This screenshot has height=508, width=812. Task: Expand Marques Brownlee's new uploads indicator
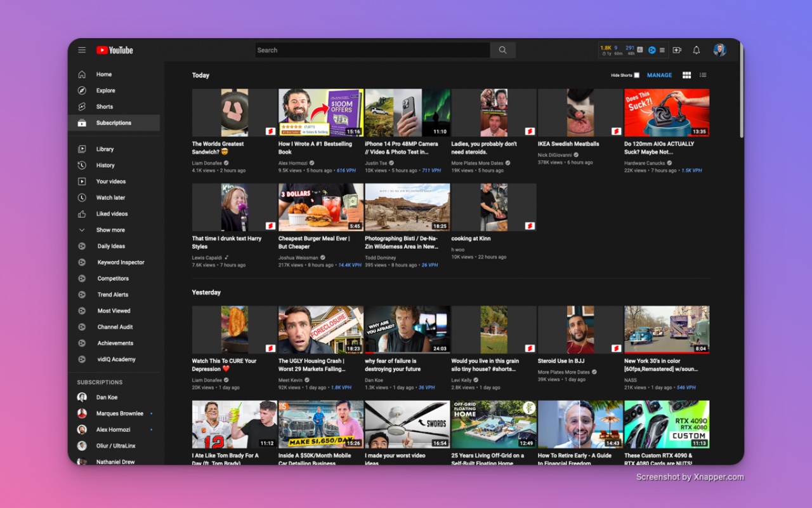pos(151,413)
